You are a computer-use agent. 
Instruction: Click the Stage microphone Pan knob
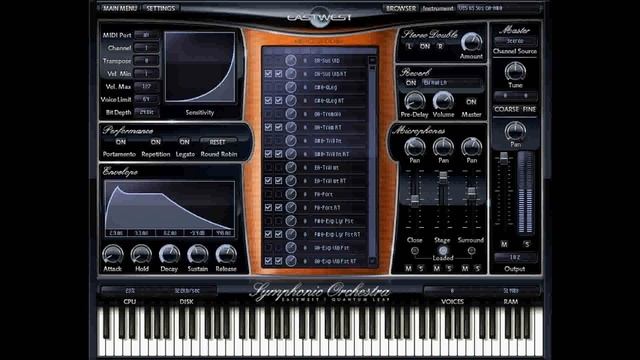(443, 147)
